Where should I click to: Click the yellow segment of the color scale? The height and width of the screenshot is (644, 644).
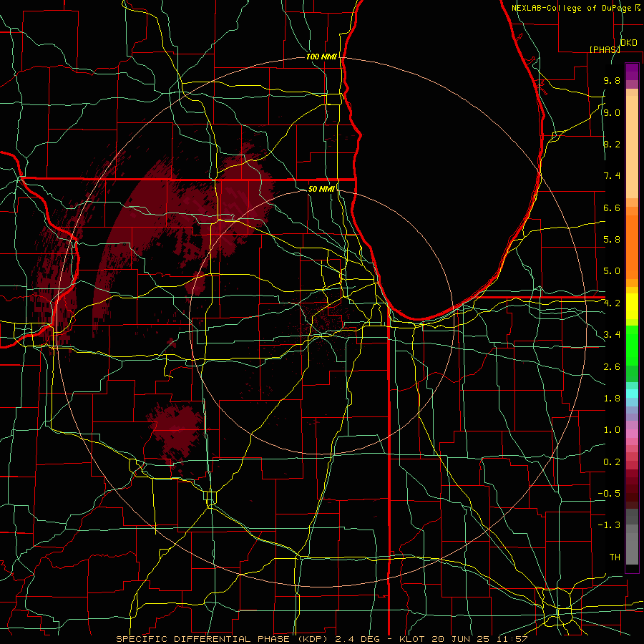pos(632,306)
